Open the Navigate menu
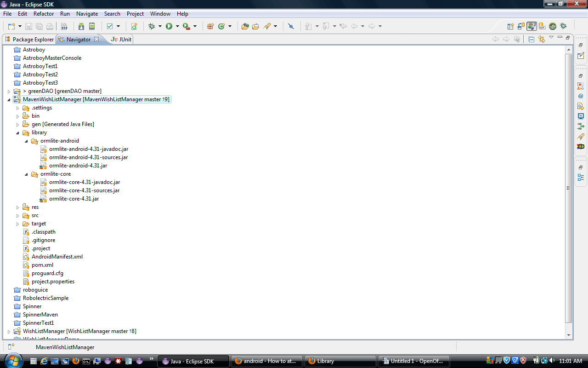 point(87,14)
